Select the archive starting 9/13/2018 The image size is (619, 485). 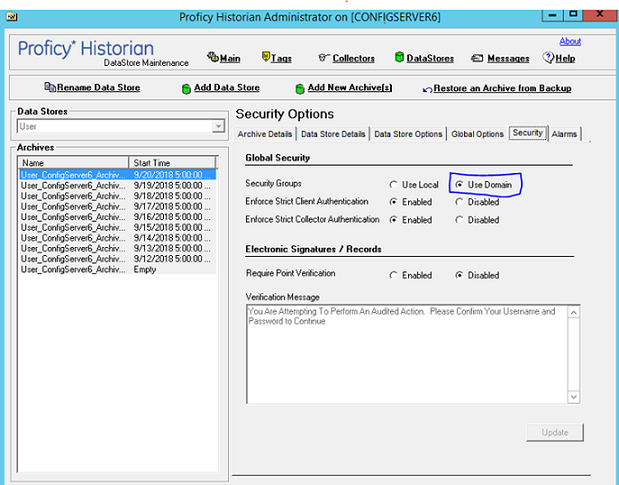pos(117,249)
